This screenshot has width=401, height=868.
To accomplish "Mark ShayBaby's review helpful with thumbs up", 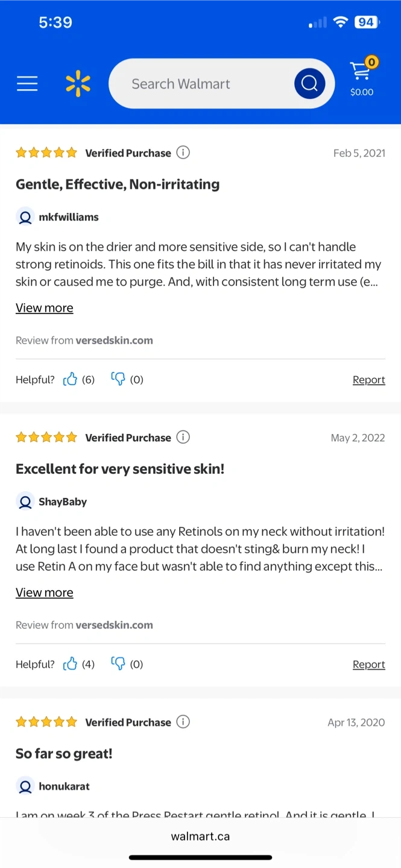I will pyautogui.click(x=71, y=664).
